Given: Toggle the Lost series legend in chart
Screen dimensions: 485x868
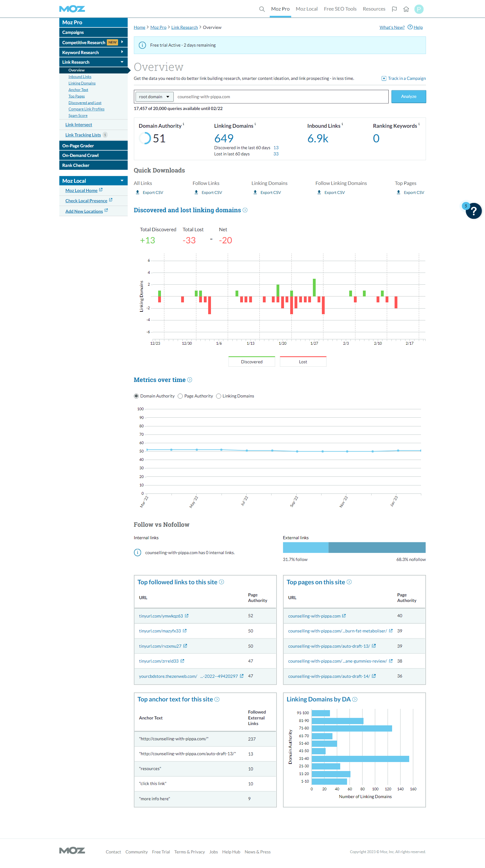Looking at the screenshot, I should coord(303,361).
